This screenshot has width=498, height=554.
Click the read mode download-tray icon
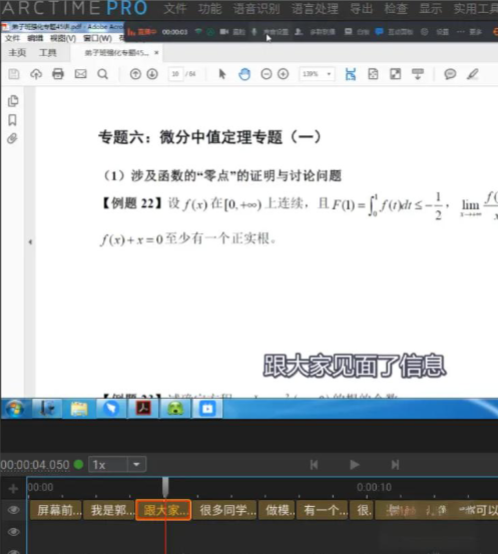pyautogui.click(x=418, y=74)
